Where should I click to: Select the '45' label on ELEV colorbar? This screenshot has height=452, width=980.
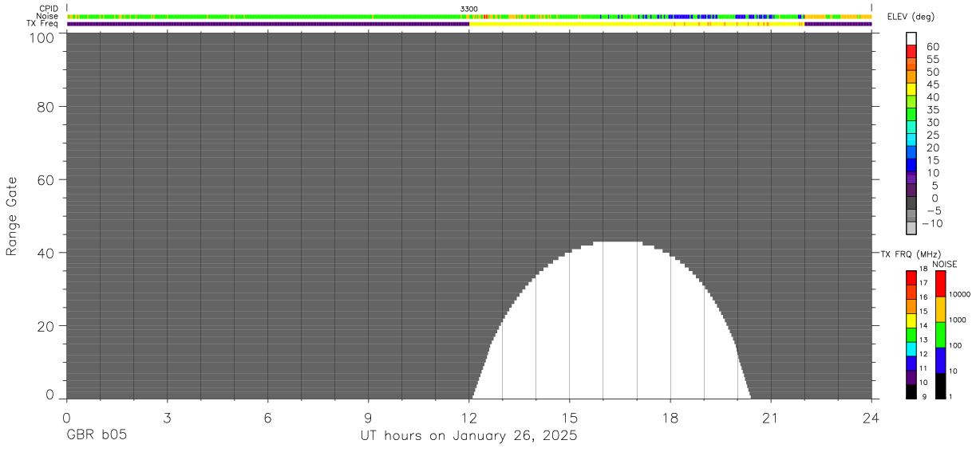coord(932,85)
